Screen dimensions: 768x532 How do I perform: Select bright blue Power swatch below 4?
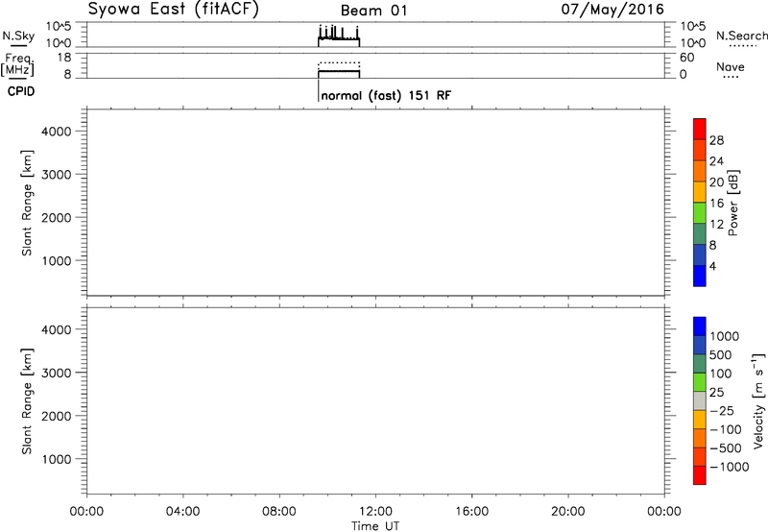pyautogui.click(x=700, y=276)
